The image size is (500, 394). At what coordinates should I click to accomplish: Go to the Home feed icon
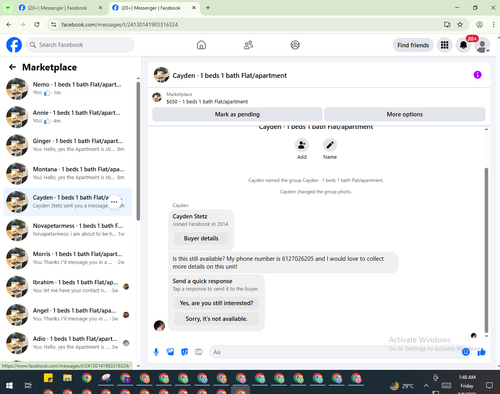201,45
